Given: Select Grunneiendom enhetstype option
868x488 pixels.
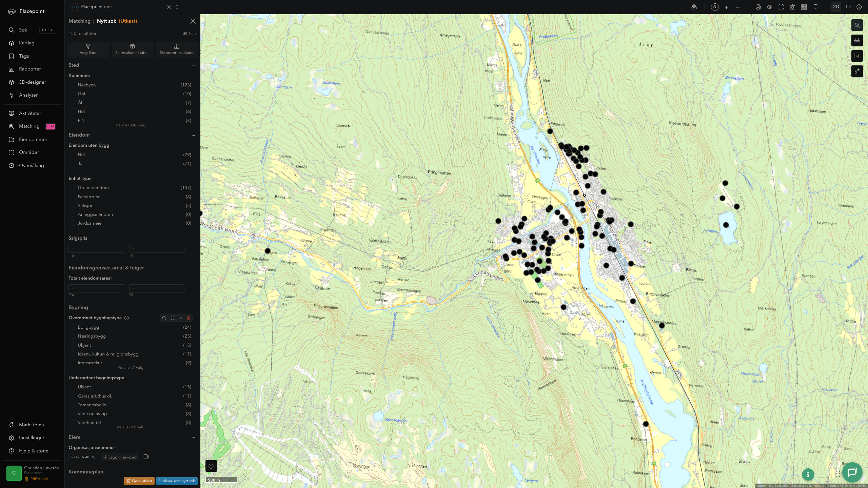Looking at the screenshot, I should [72, 187].
